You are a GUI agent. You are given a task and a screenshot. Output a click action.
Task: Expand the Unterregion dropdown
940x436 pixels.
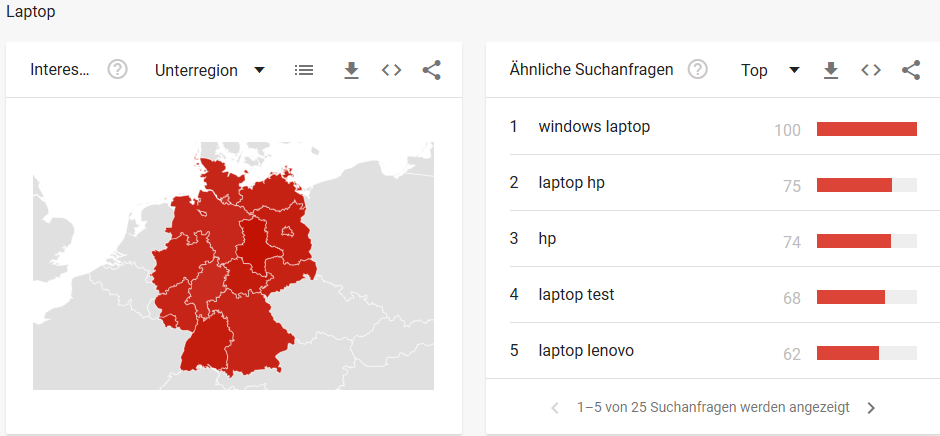209,70
